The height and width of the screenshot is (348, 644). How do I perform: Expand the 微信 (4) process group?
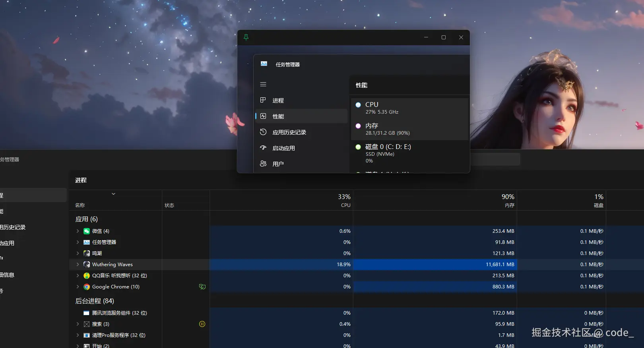coord(78,231)
